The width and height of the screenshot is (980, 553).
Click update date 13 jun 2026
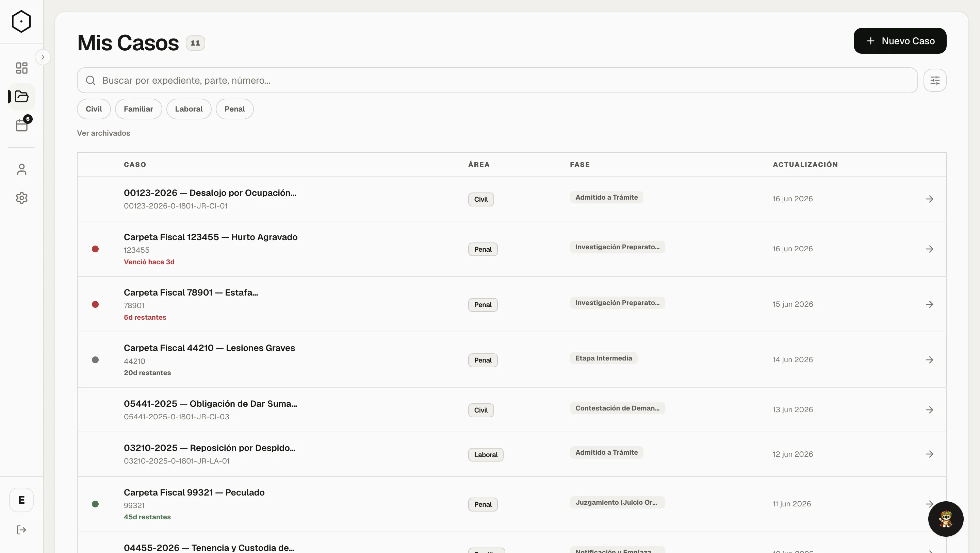[793, 409]
